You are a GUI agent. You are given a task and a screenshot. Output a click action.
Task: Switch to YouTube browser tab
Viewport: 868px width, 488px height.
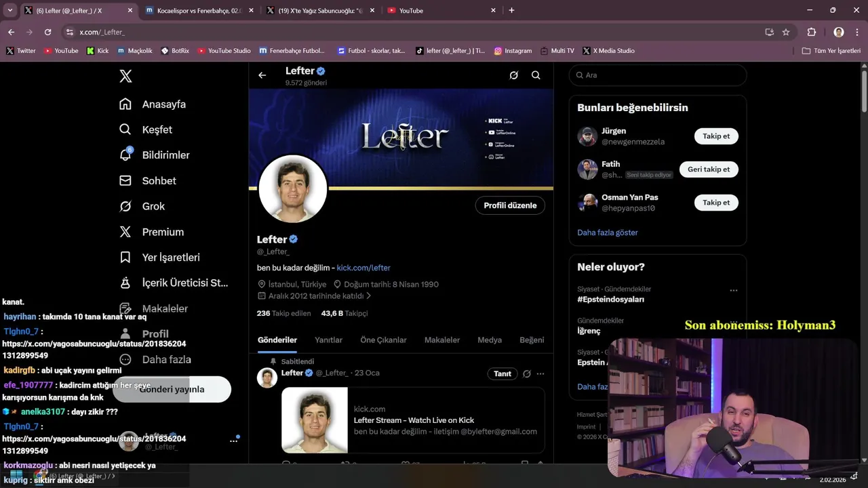442,10
